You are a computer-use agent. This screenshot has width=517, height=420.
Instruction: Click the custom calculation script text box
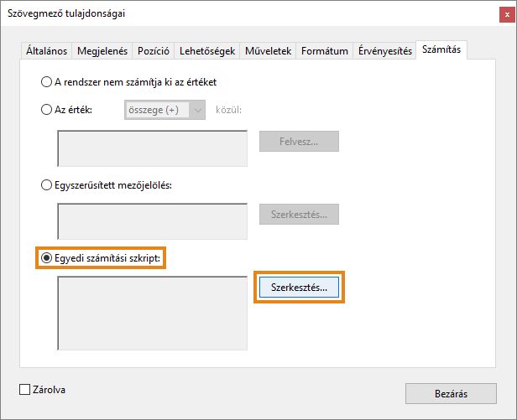point(153,314)
